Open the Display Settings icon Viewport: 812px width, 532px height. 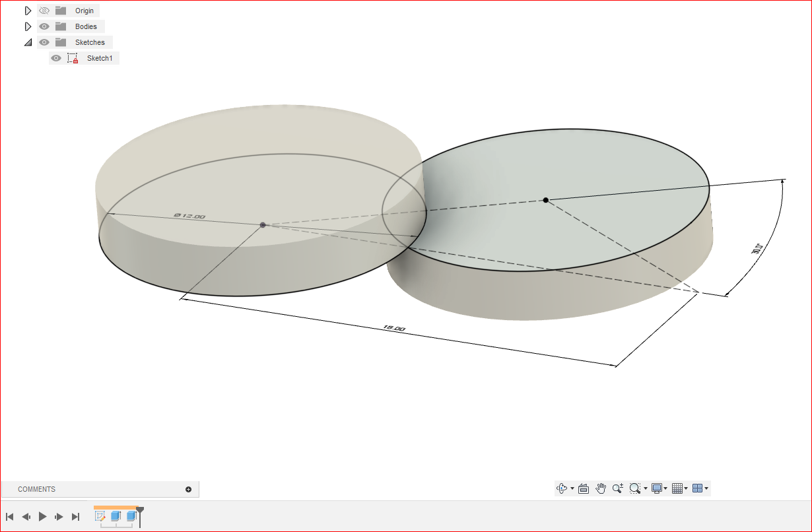[x=656, y=488]
